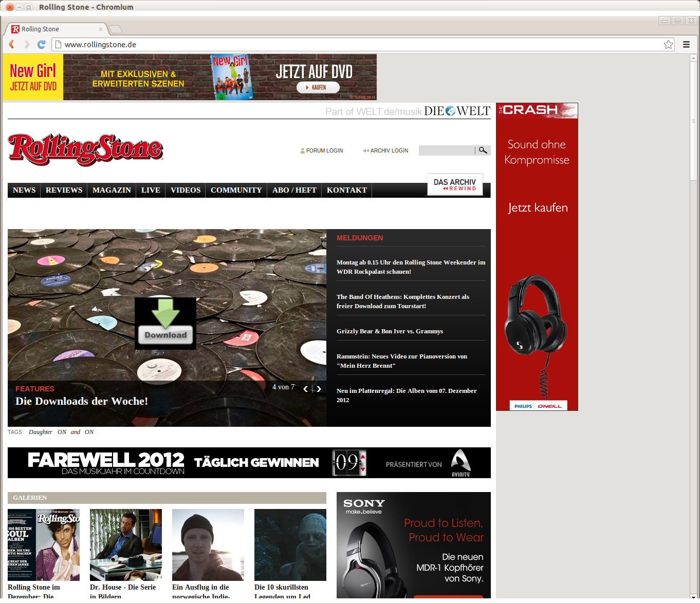Image resolution: width=700 pixels, height=604 pixels.
Task: Open the NEWS menu item
Action: (24, 190)
